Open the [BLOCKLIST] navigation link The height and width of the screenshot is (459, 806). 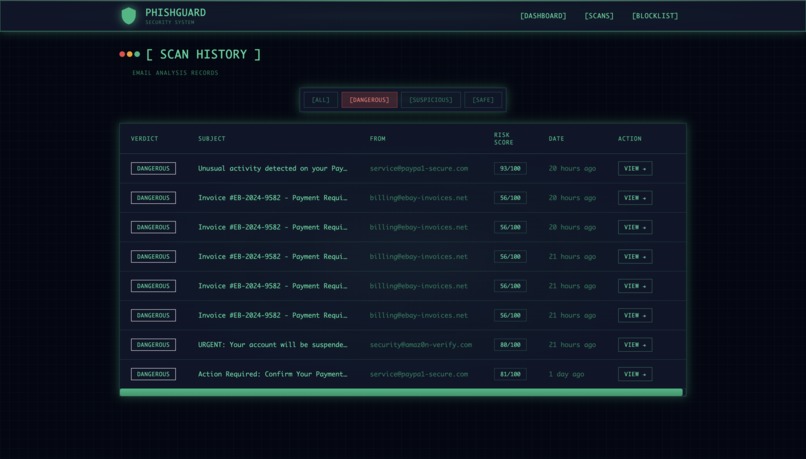point(655,16)
